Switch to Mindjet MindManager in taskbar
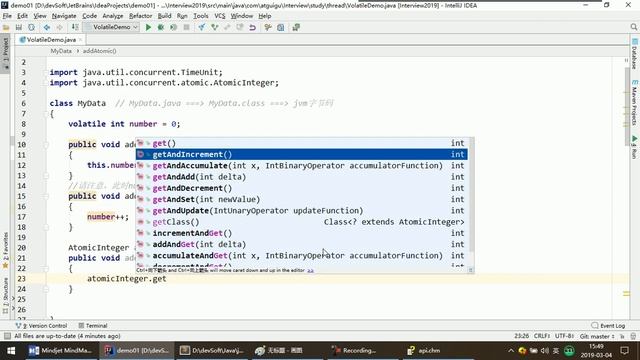 tap(61, 350)
